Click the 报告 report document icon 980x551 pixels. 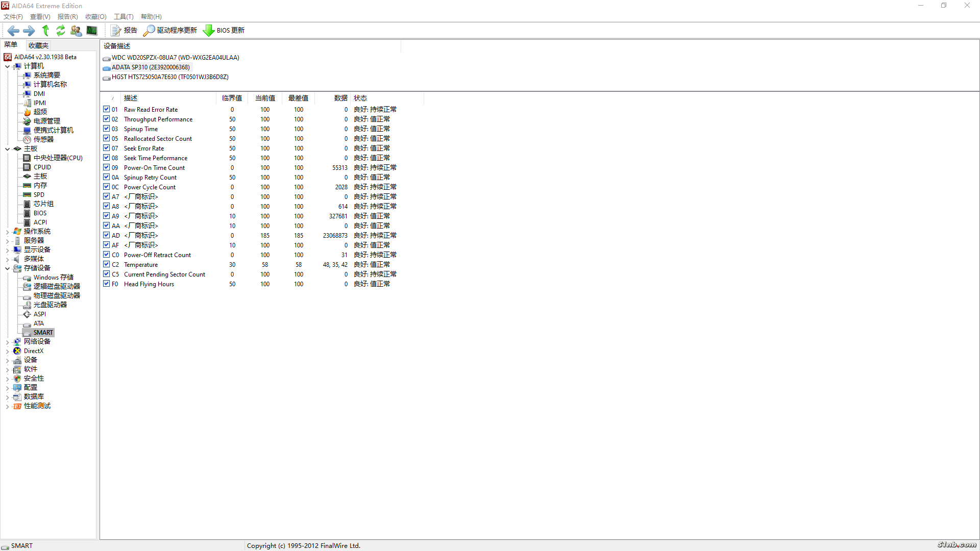click(x=116, y=31)
